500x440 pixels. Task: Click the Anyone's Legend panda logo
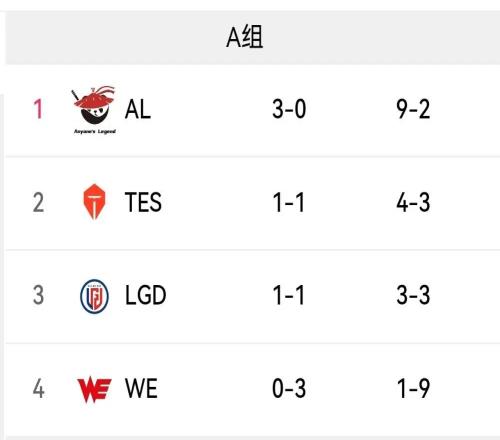pyautogui.click(x=94, y=110)
